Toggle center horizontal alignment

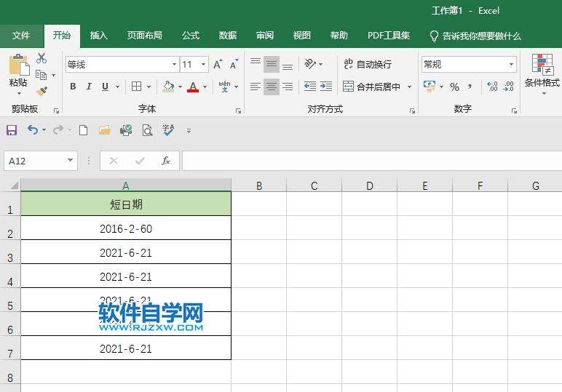coord(272,87)
